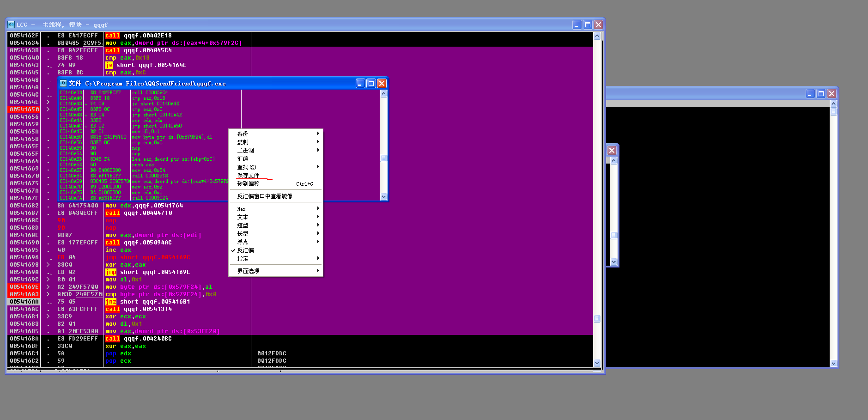Minimize the qqqf.exe file window
This screenshot has width=868, height=420.
360,83
